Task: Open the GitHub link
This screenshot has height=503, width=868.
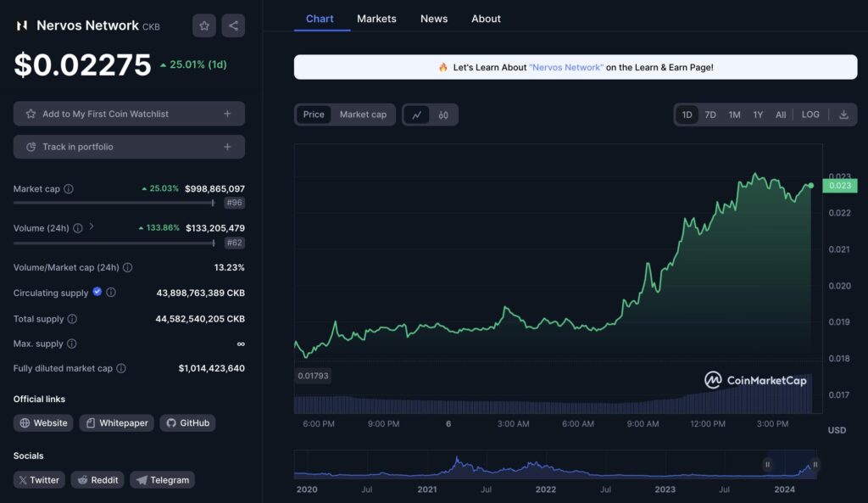Action: click(x=187, y=423)
